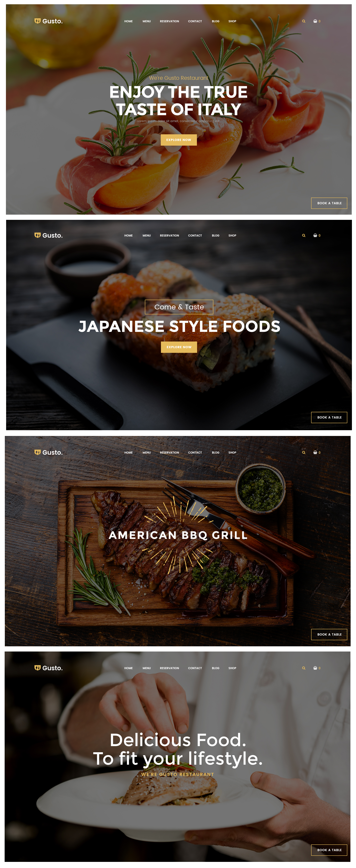Click Explore Now under Japanese Style Foods

tap(179, 347)
